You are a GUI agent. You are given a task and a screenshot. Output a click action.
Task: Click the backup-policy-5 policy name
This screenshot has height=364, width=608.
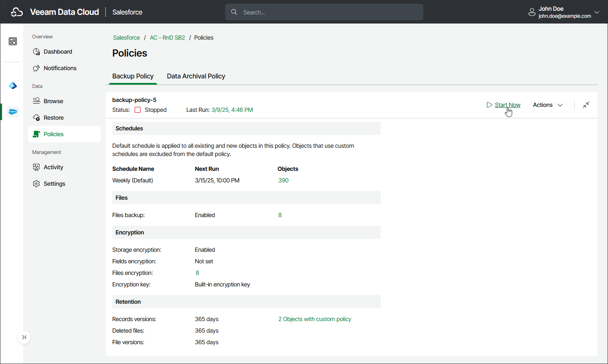point(134,100)
